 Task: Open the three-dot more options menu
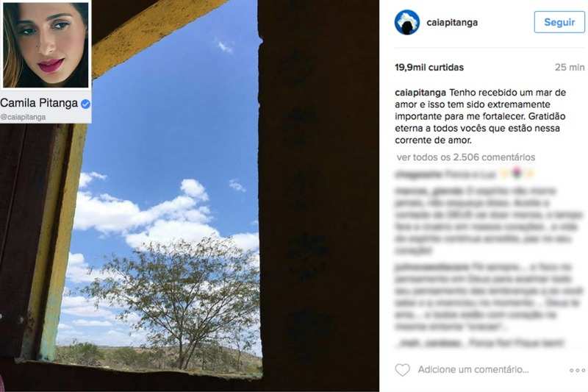coord(577,370)
